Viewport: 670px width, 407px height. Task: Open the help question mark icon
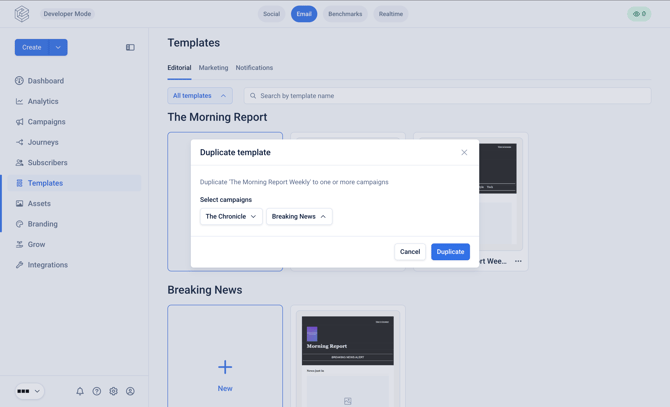tap(97, 391)
